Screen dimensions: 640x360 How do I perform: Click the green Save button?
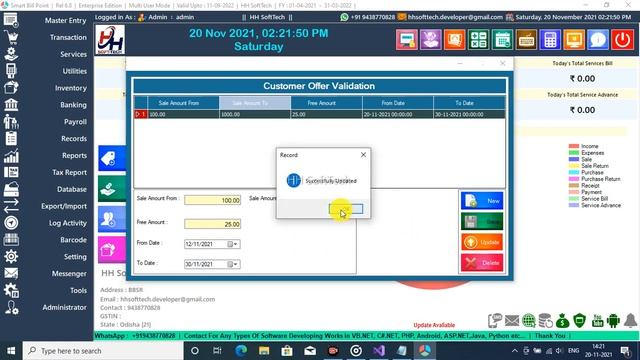(x=482, y=222)
